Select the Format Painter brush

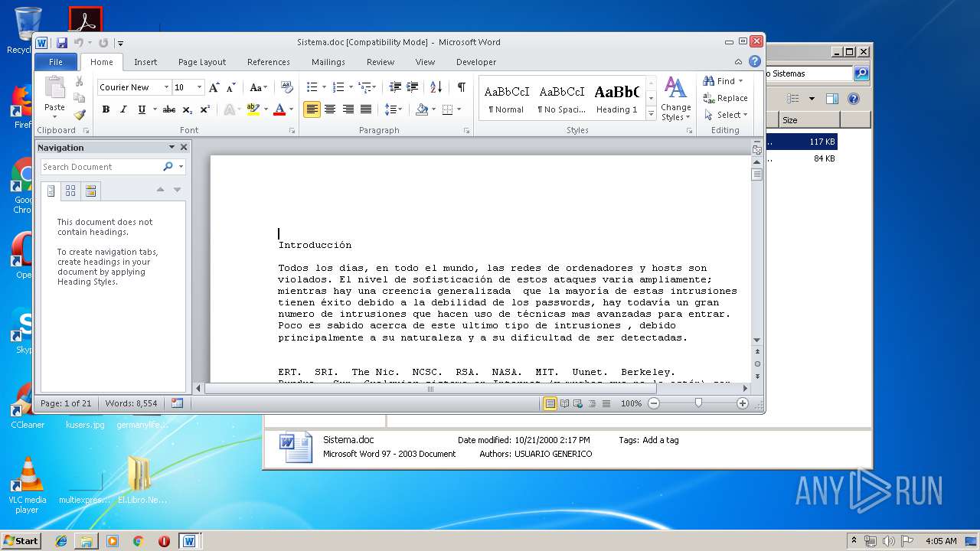pos(79,115)
